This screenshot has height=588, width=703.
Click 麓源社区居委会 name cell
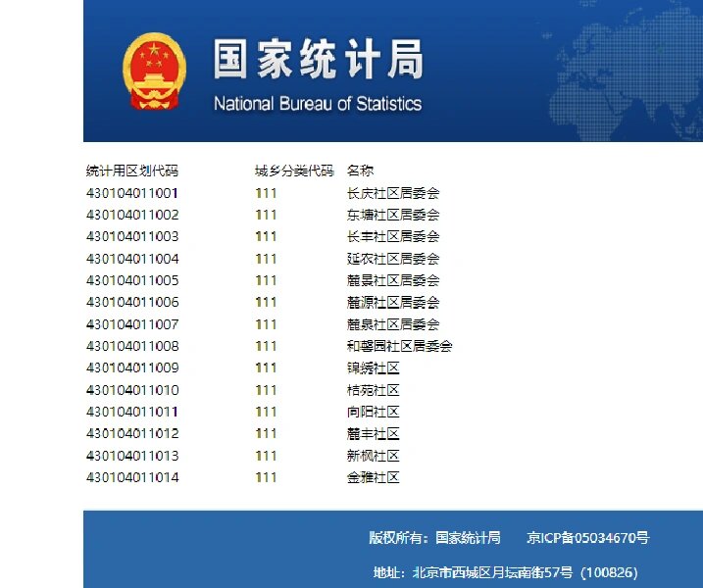[393, 302]
